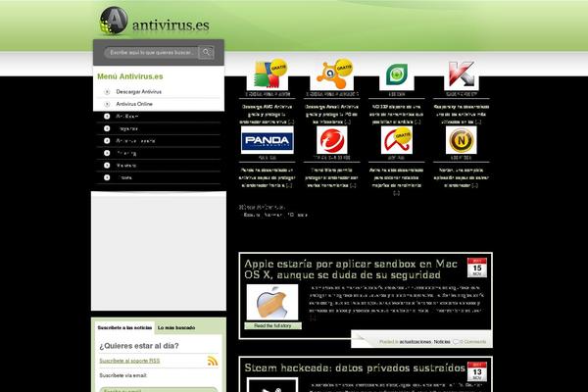Open the actualizaciones category link
588x392 pixels.
tap(416, 342)
